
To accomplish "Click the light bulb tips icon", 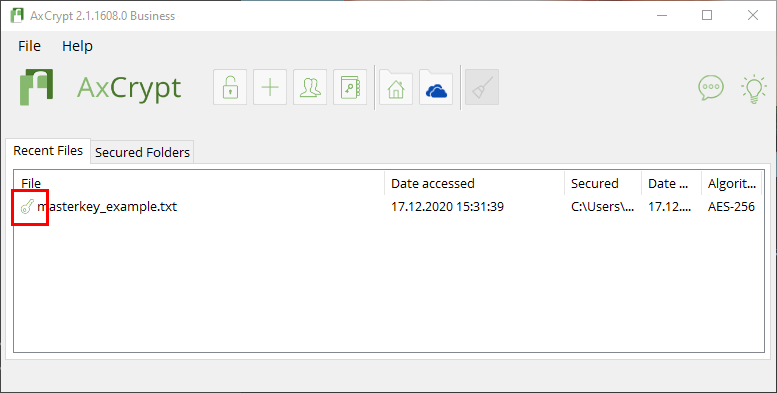I will point(753,89).
